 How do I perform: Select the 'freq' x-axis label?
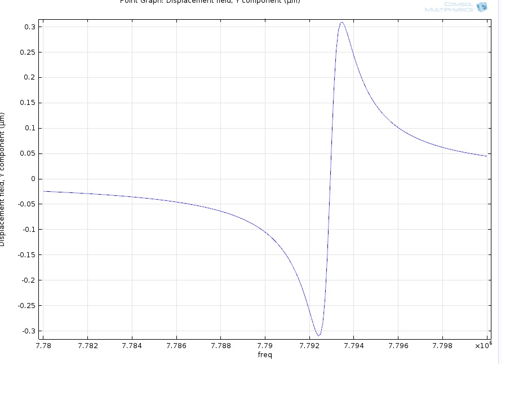[265, 355]
